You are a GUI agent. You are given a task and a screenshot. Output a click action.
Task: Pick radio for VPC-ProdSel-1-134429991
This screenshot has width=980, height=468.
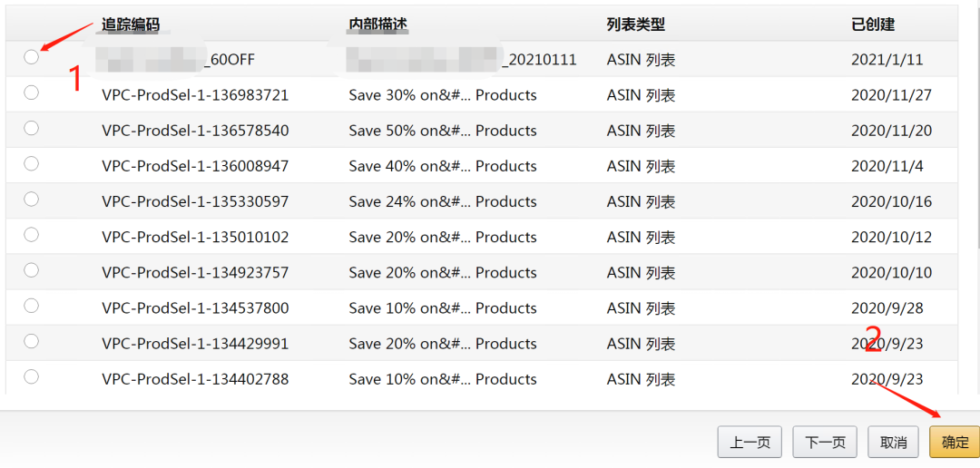pos(32,341)
